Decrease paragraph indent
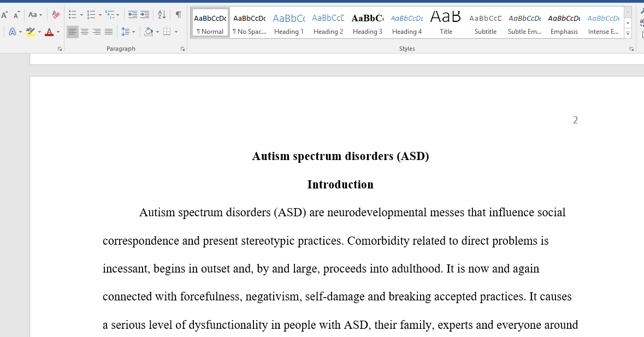644x337 pixels. 132,15
